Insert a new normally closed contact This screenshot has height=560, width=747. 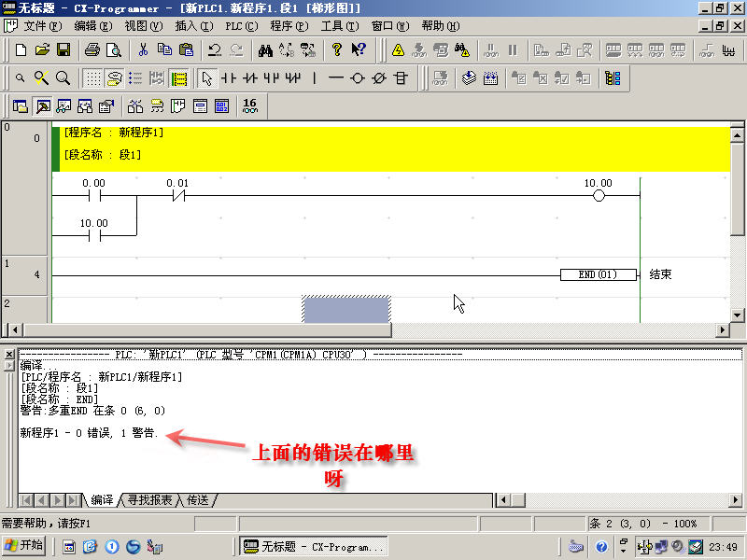249,78
